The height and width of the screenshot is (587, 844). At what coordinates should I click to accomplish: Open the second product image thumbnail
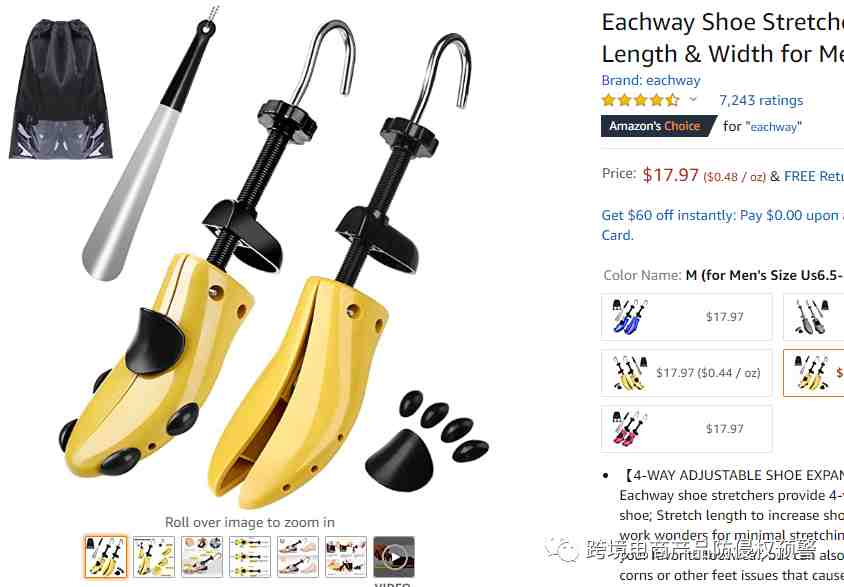coord(154,556)
